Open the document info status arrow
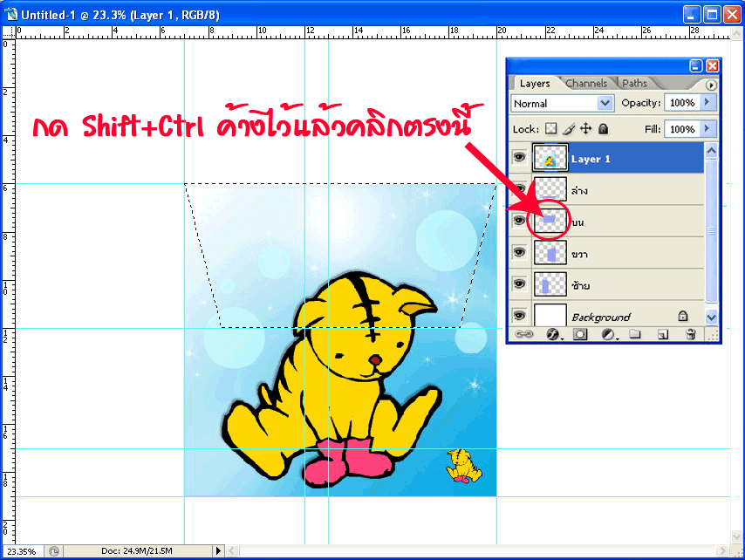Screen dimensions: 745x560 coord(218,551)
